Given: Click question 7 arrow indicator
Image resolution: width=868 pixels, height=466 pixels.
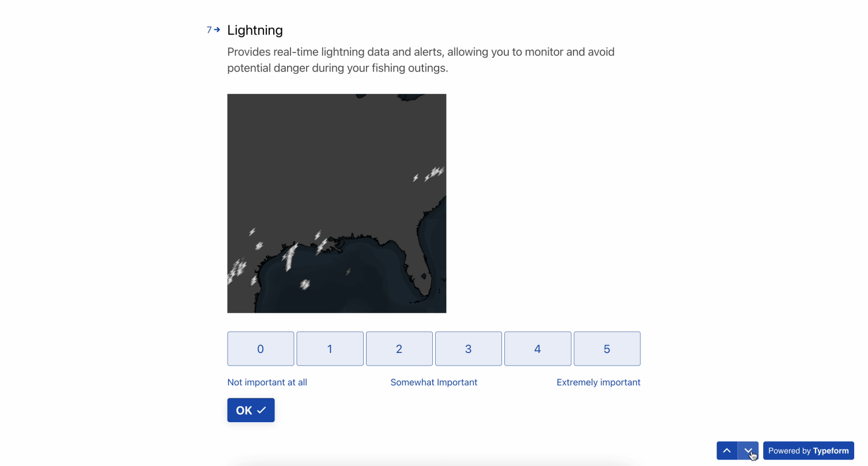Looking at the screenshot, I should point(213,30).
